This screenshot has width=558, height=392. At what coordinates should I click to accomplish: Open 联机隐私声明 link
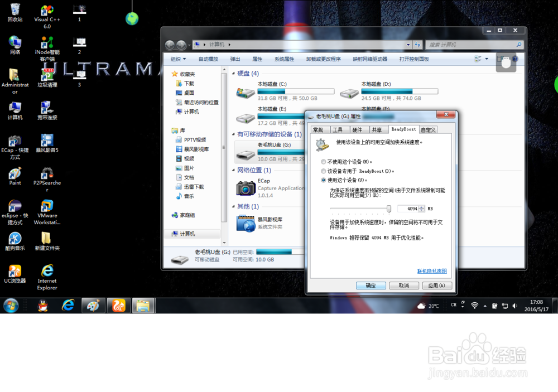pyautogui.click(x=432, y=271)
